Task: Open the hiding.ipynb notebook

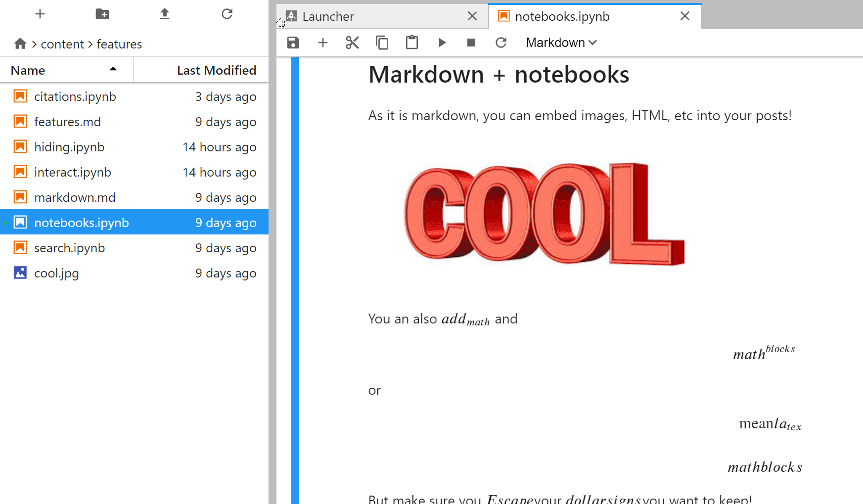Action: click(x=70, y=147)
